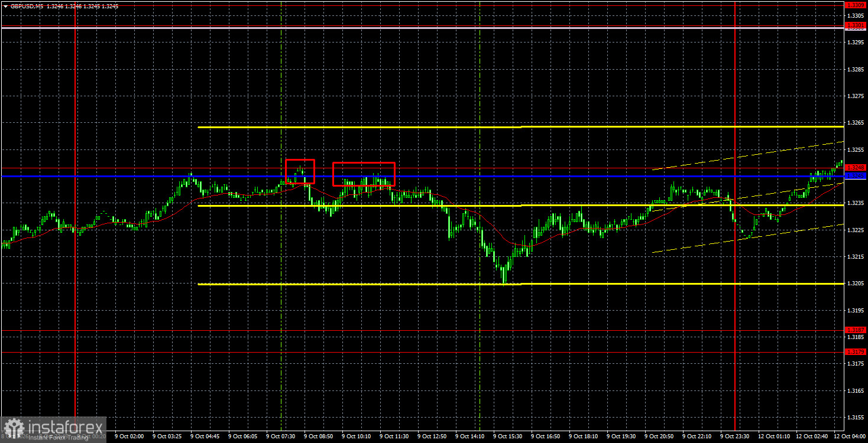Click the 1.3165 price scale label
This screenshot has width=868, height=443.
(x=856, y=390)
